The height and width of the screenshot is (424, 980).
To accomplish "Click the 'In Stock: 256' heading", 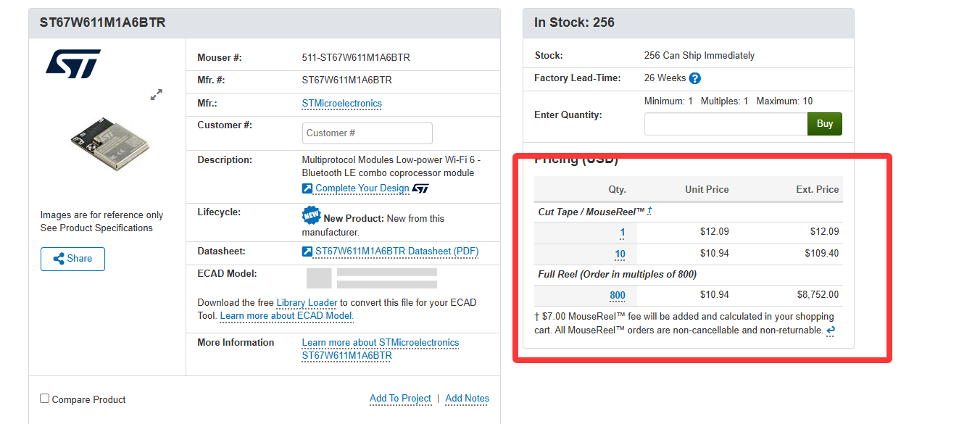I will click(575, 23).
